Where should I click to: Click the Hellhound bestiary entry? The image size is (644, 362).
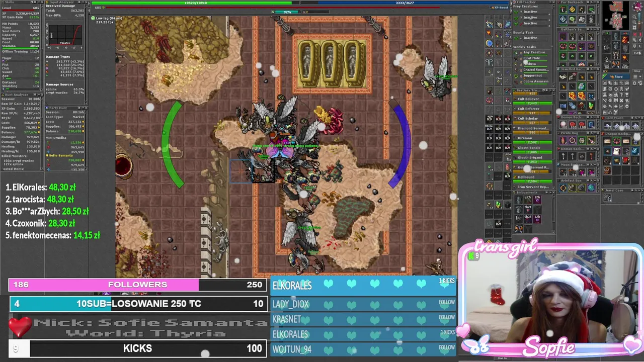click(x=532, y=179)
